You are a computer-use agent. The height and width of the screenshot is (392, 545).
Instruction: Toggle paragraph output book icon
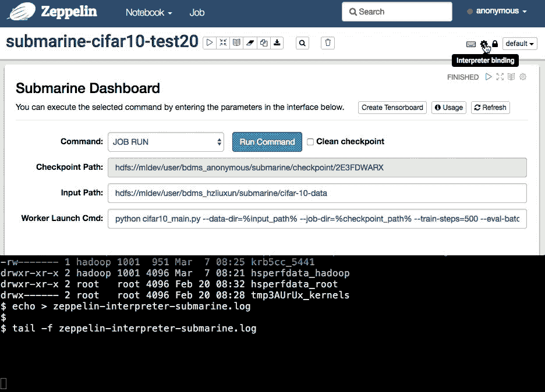click(511, 77)
